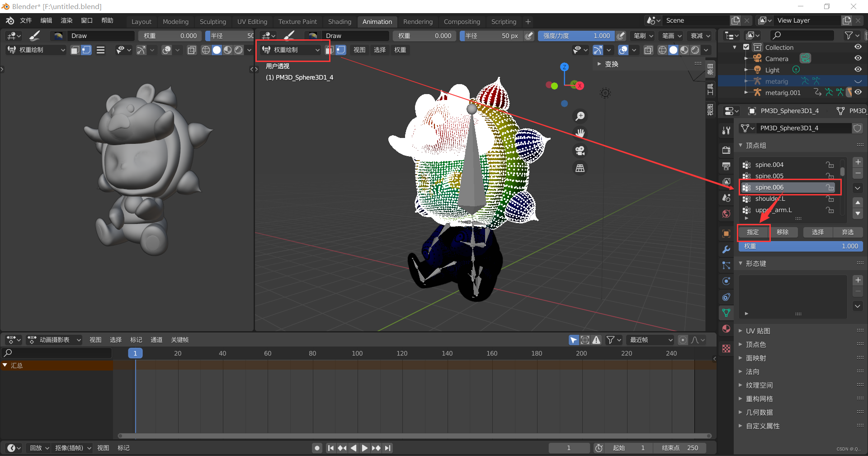
Task: Open left viewport mode dropdown 权重绘制
Action: (x=36, y=50)
